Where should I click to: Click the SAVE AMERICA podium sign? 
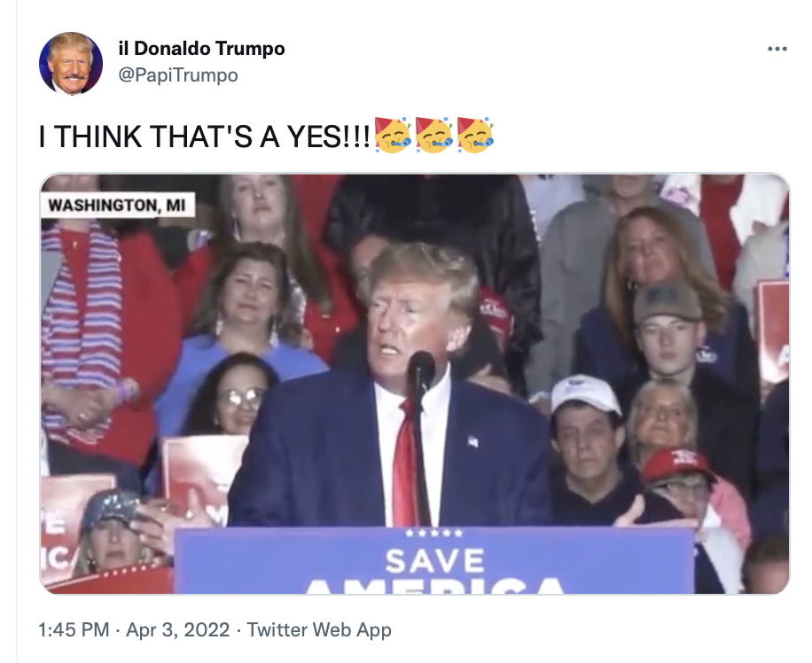[434, 560]
